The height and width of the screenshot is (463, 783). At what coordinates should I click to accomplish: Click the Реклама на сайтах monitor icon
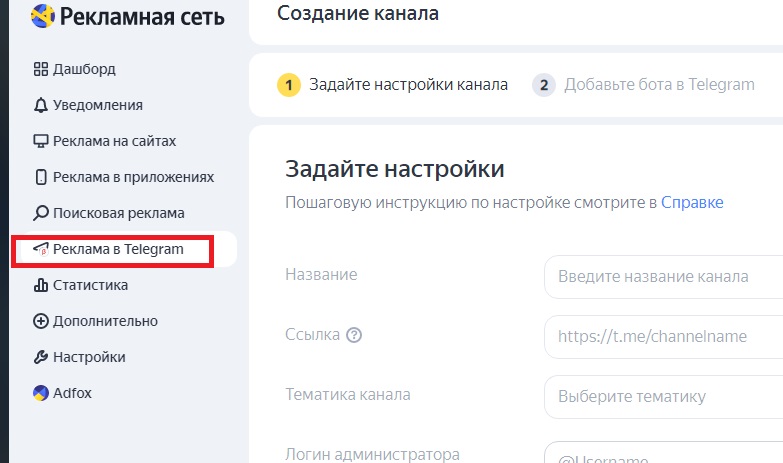41,141
